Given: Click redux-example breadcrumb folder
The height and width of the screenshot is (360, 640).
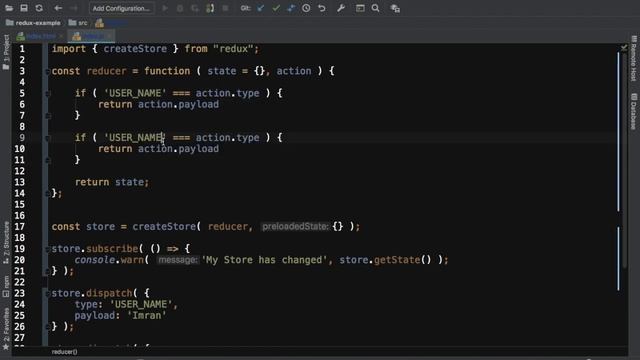Looking at the screenshot, I should click(x=33, y=23).
